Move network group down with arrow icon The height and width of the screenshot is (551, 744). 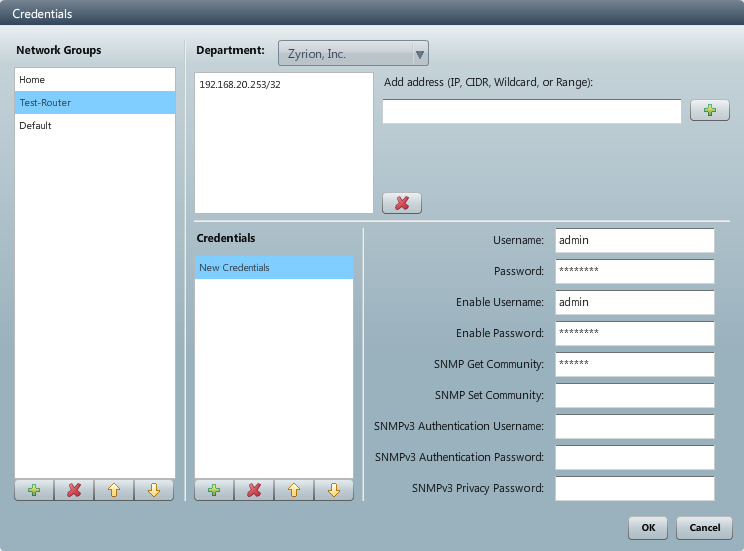(154, 490)
